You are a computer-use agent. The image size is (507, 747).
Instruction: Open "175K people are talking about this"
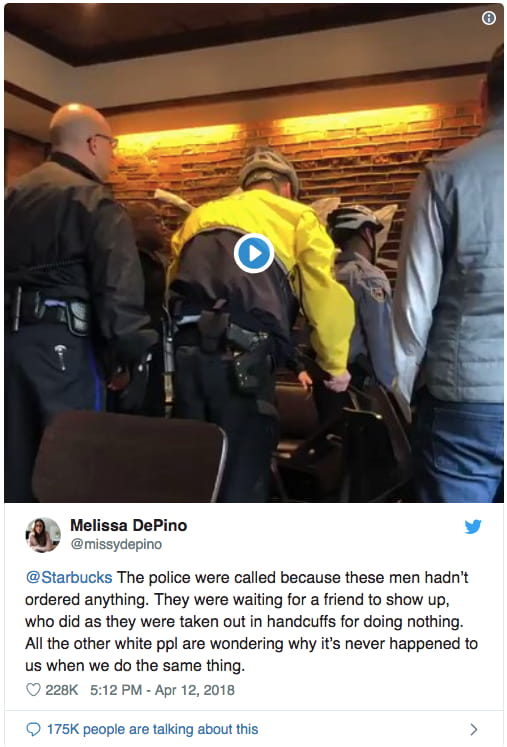coord(152,729)
